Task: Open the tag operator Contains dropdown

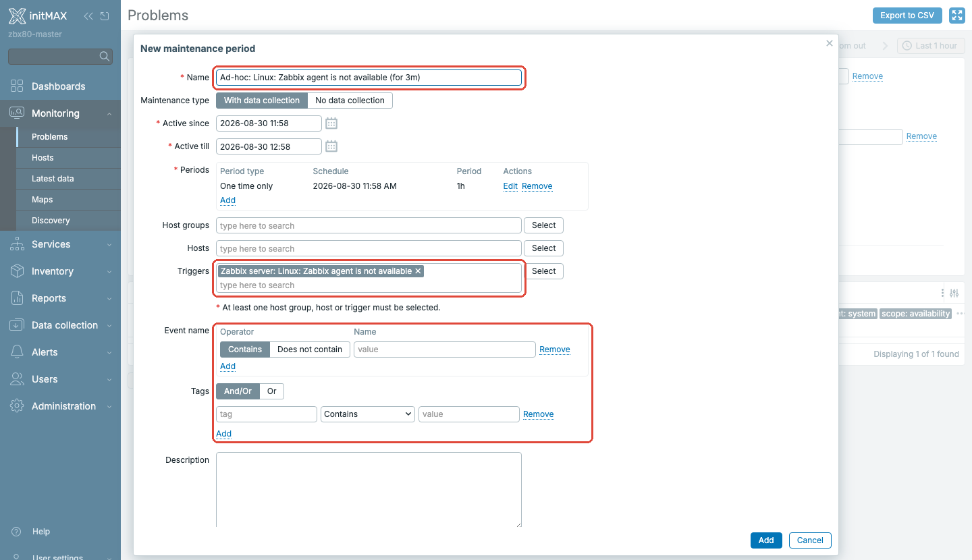Action: click(368, 414)
